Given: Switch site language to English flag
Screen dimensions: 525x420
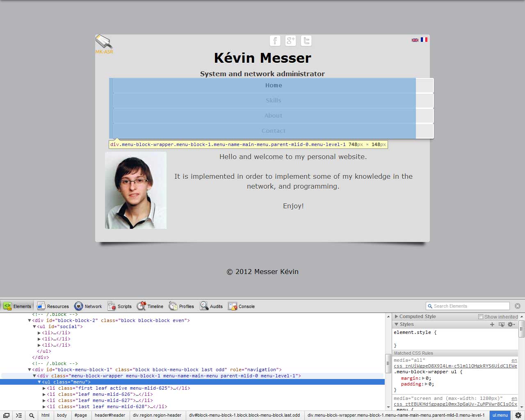Looking at the screenshot, I should 415,40.
